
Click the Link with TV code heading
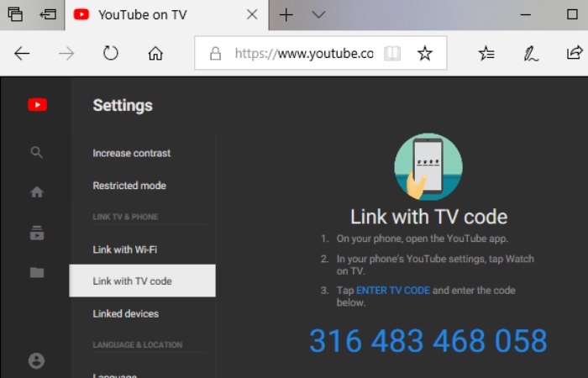tap(428, 217)
